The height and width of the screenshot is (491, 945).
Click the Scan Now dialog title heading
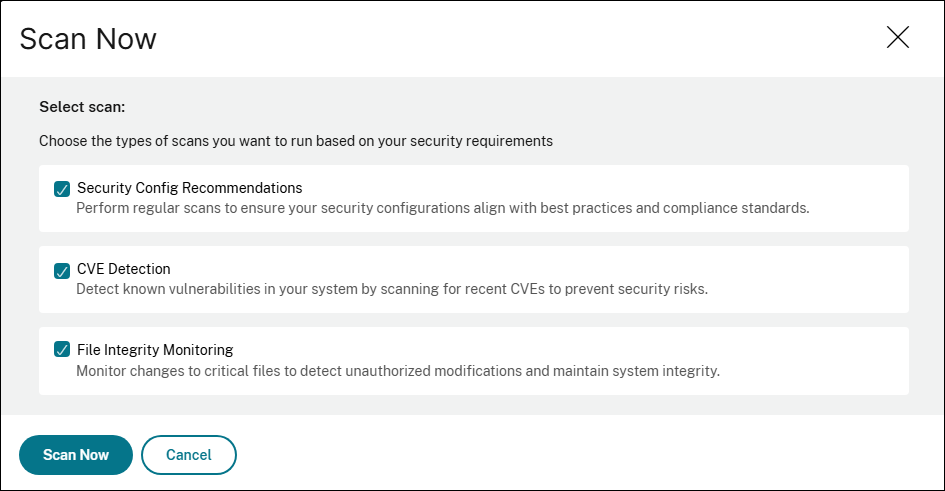(88, 39)
